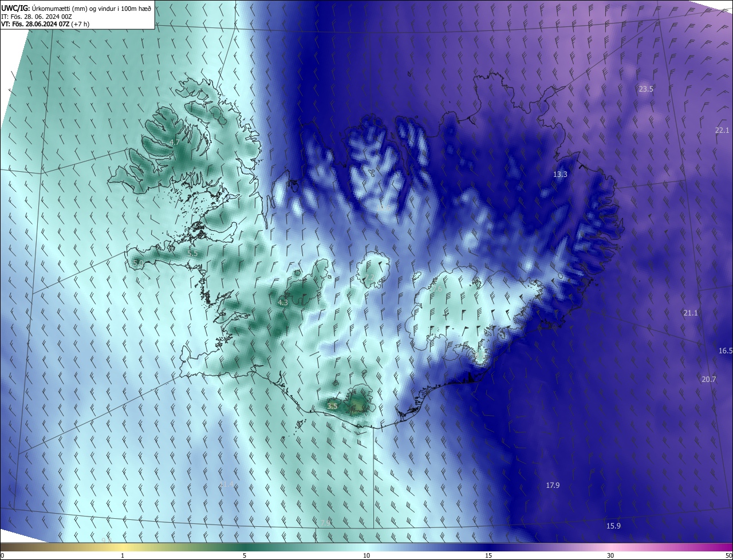Click the 20.7 value label
Image resolution: width=733 pixels, height=560 pixels.
pos(709,379)
